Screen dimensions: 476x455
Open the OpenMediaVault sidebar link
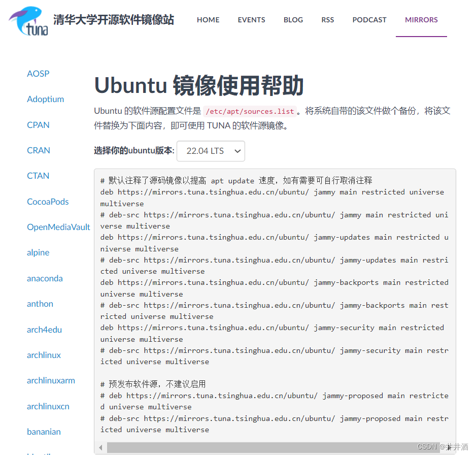coord(58,227)
